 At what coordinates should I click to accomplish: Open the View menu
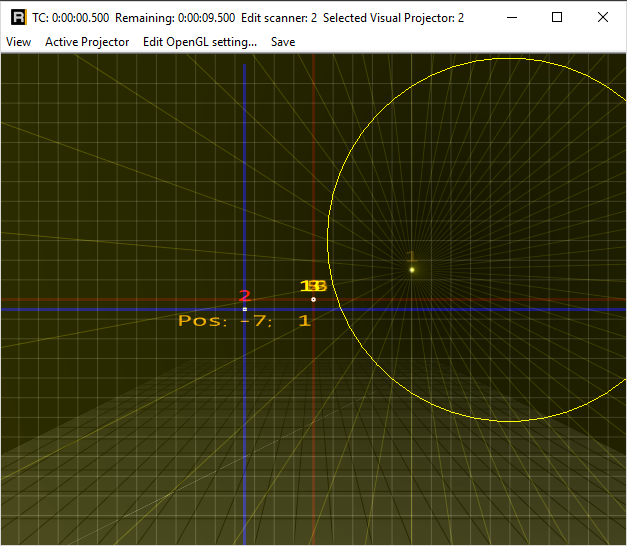click(18, 42)
